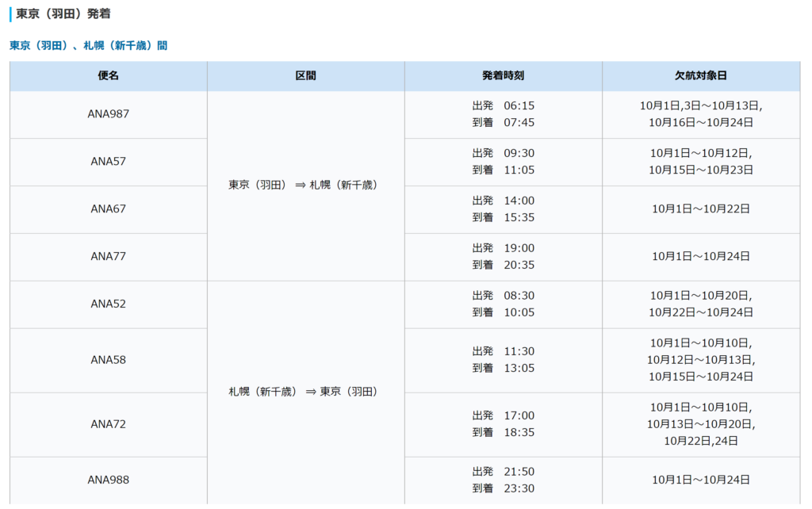The image size is (812, 509).
Task: Click the 13:05 arrival time
Action: click(519, 368)
